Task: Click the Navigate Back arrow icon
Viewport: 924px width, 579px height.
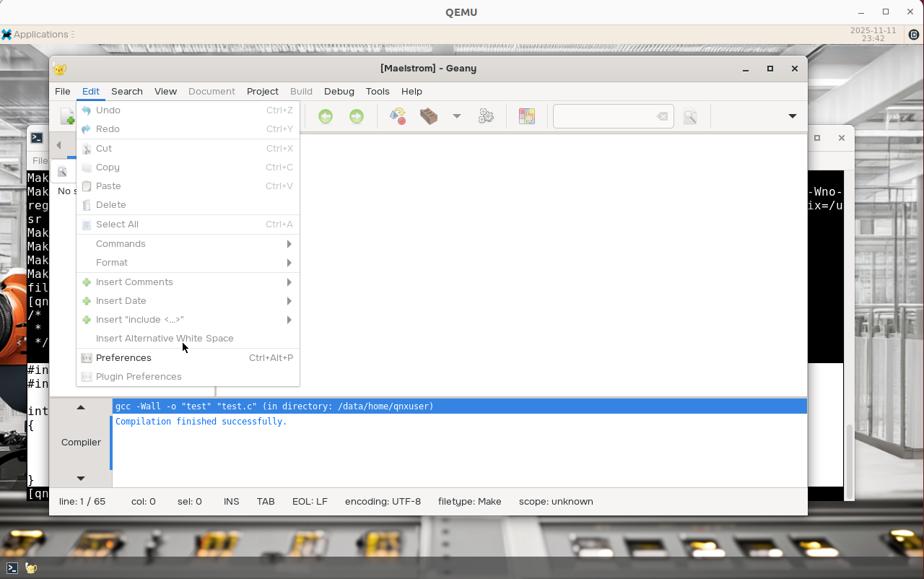Action: pos(326,116)
